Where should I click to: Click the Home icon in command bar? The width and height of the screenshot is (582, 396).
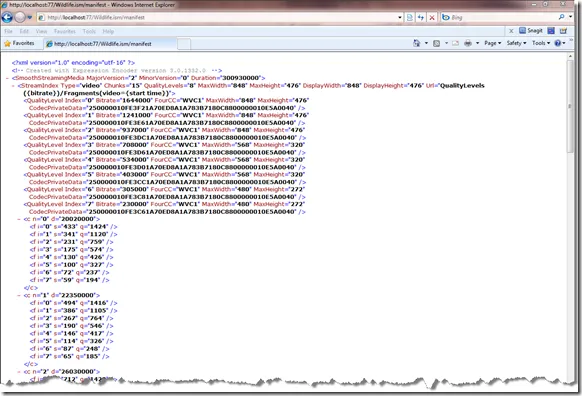416,43
